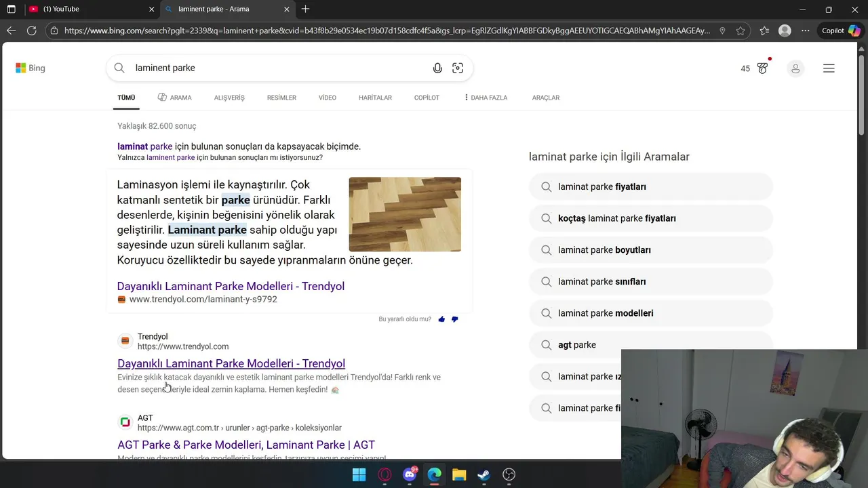Open Opera GX from taskbar
This screenshot has width=868, height=488.
tap(384, 474)
